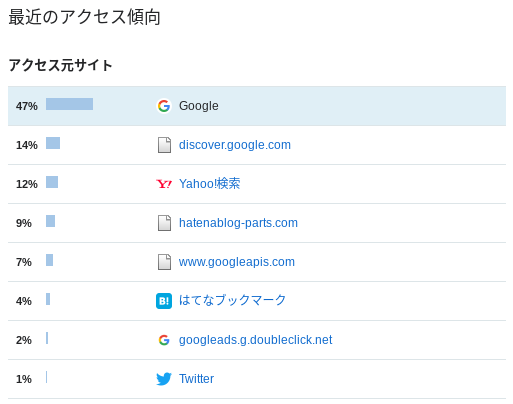This screenshot has width=513, height=404.
Task: Open the www.googleapis.com link
Action: [237, 262]
